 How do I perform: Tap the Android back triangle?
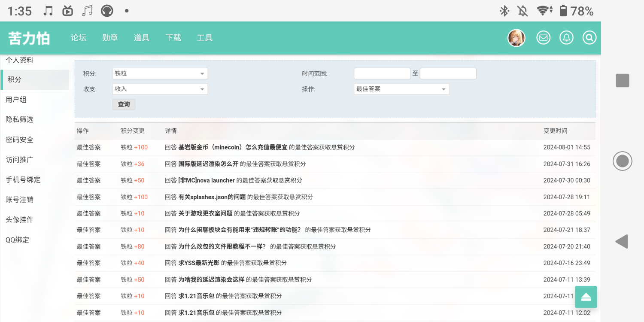pos(622,241)
